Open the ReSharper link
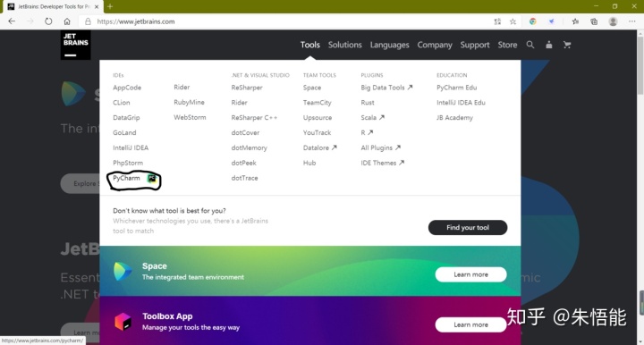Viewport: 644px width, 345px height. point(247,88)
